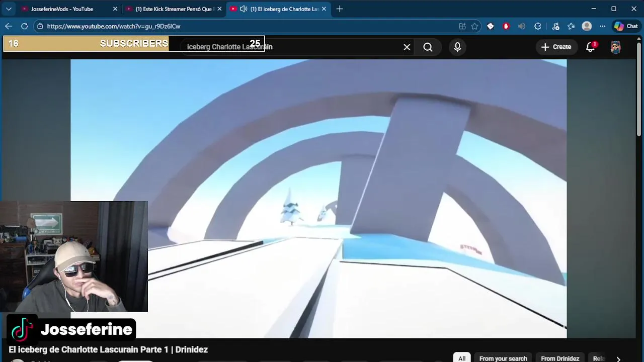Open browser Settings and more menu

click(602, 26)
